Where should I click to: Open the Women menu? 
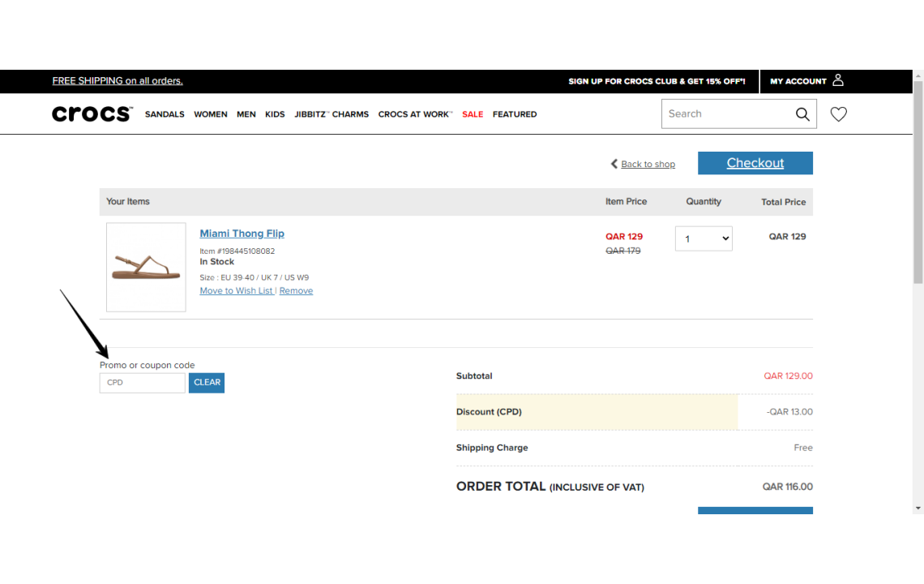pos(211,114)
